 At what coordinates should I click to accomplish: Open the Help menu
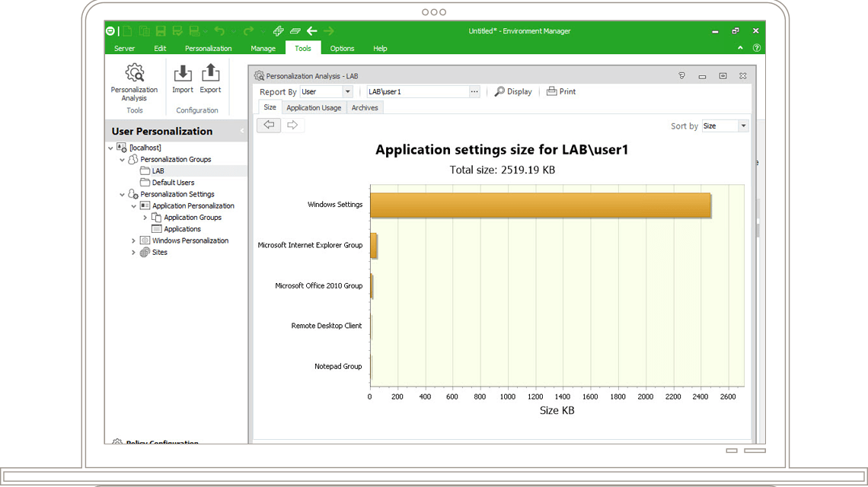pos(380,49)
